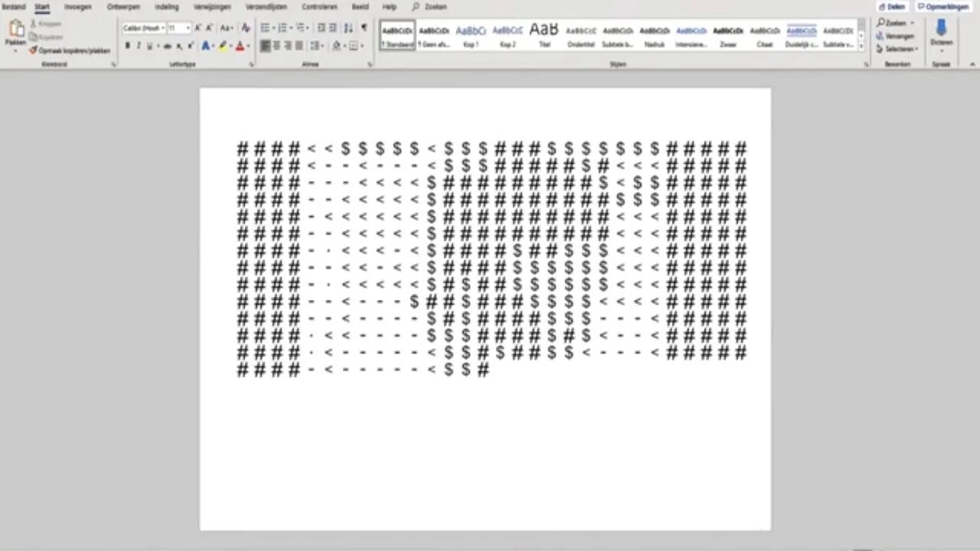Open the borders dropdown arrow
980x551 pixels.
361,47
